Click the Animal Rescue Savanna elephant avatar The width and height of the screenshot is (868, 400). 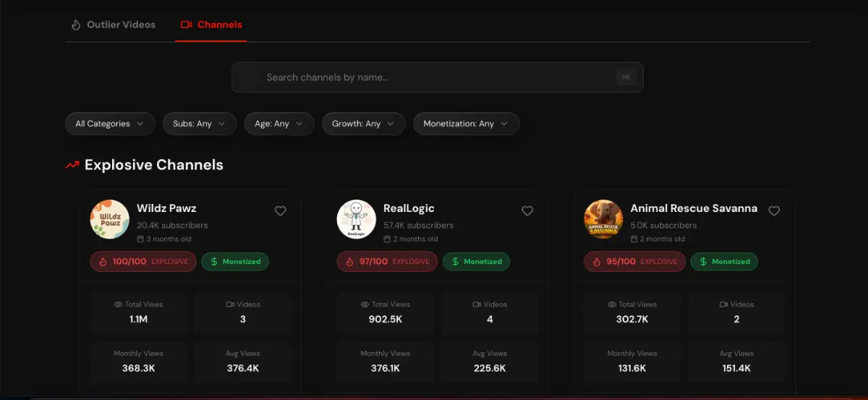pyautogui.click(x=603, y=219)
